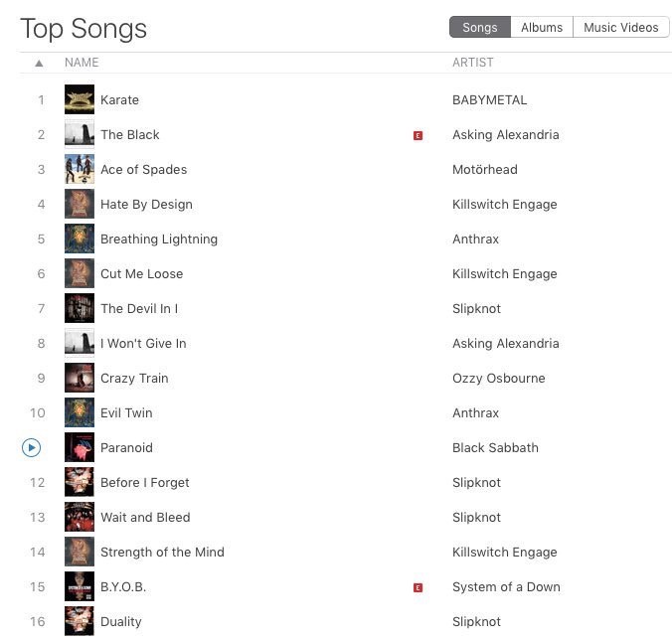Open the Music Videos tab
This screenshot has height=640, width=672.
tap(620, 28)
